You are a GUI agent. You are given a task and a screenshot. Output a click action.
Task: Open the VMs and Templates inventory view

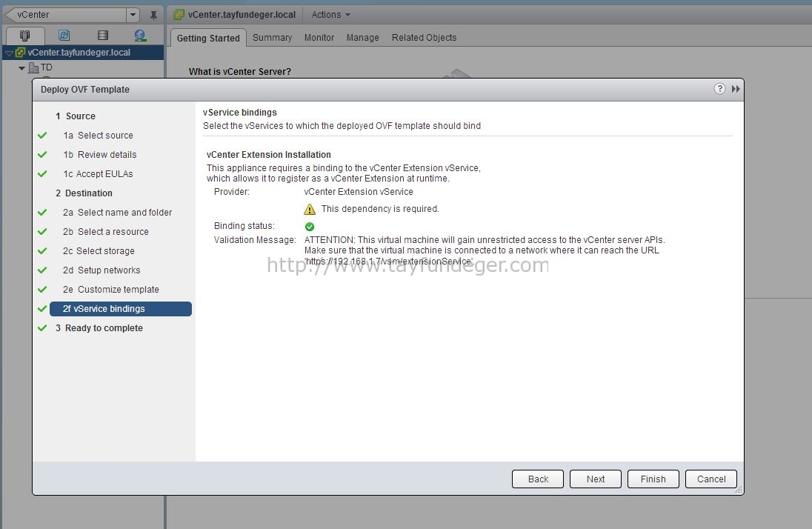pos(64,36)
